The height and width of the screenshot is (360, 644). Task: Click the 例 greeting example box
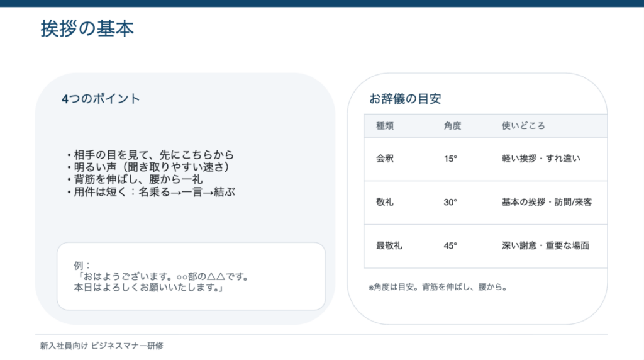[x=191, y=277]
